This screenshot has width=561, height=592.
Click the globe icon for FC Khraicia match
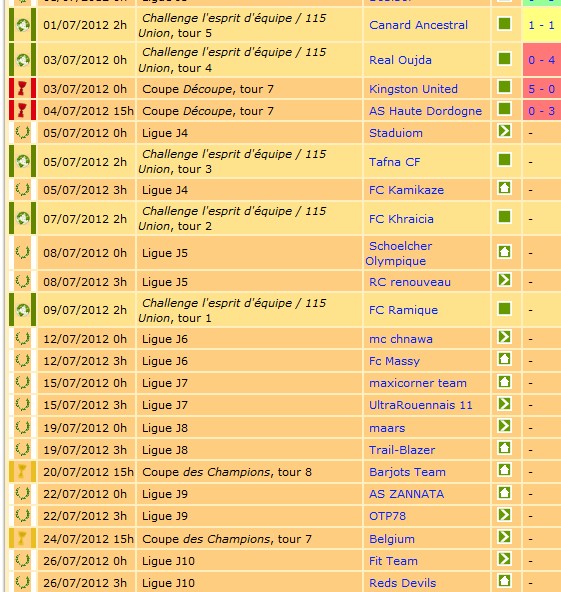[23, 218]
